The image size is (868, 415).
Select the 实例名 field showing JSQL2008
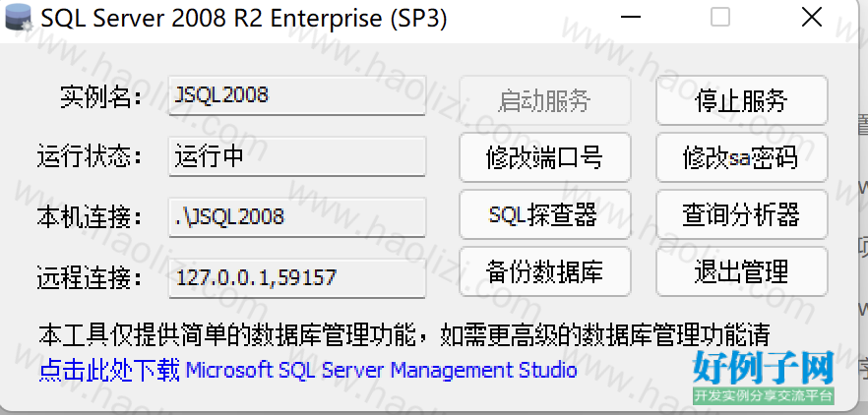pyautogui.click(x=297, y=95)
